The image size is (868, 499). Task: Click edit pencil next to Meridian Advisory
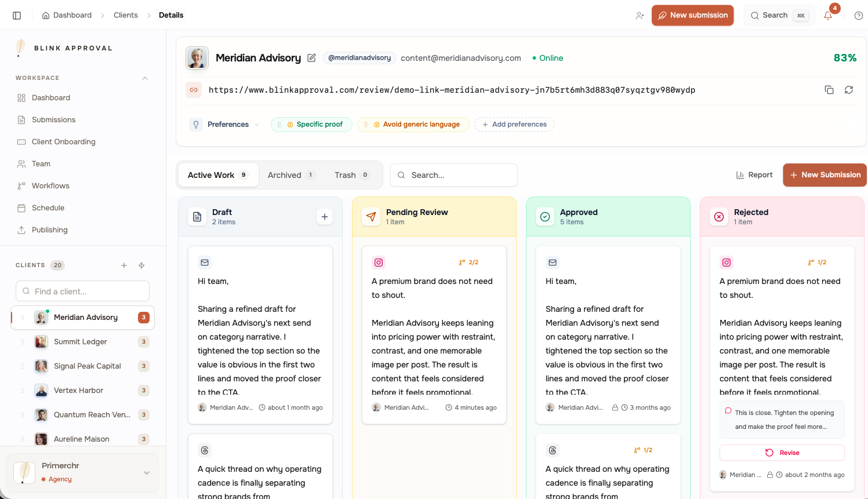pyautogui.click(x=311, y=58)
